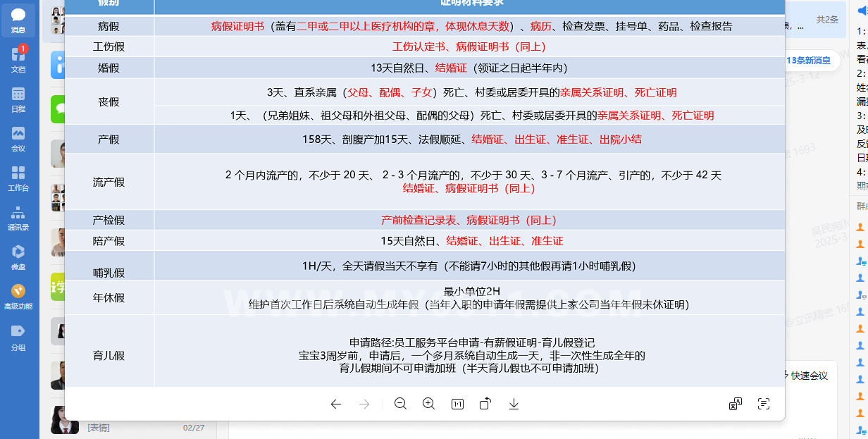Open 工作台 (Workbench) in the sidebar
Image resolution: width=868 pixels, height=439 pixels.
[18, 178]
